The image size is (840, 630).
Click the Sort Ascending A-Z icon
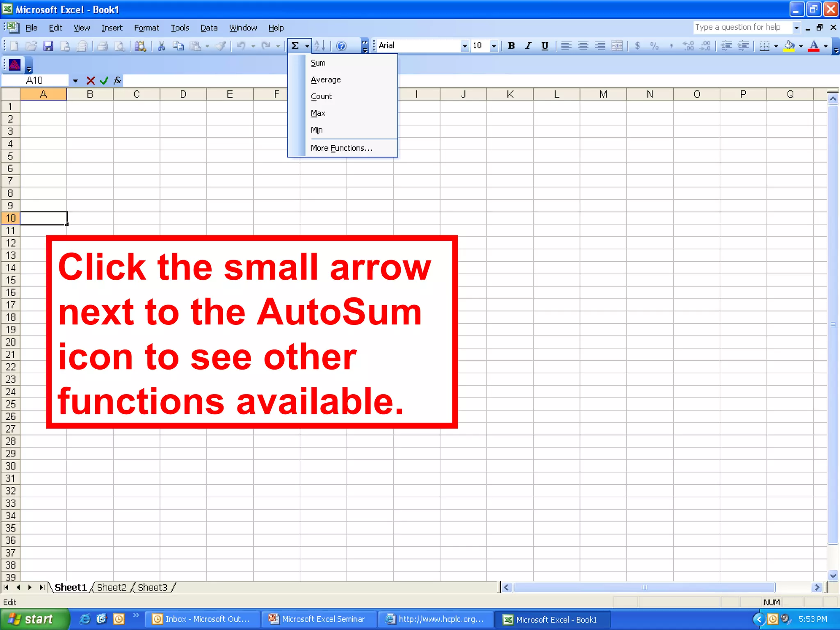click(320, 46)
